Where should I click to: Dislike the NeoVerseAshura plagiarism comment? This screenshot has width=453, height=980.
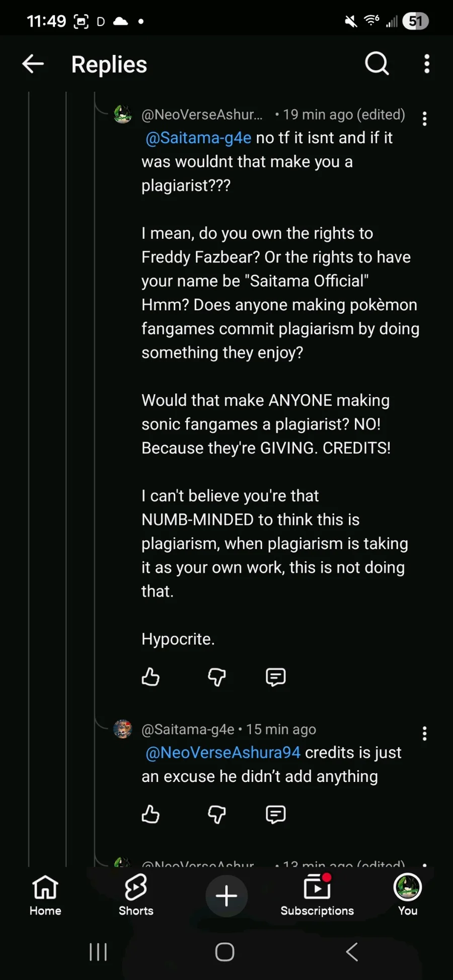[217, 677]
